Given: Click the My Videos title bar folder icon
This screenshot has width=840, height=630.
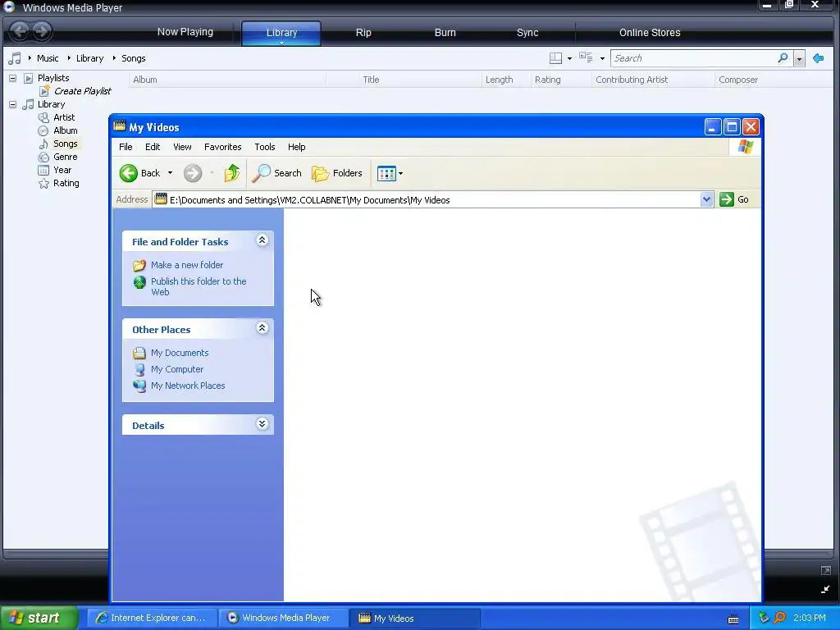Looking at the screenshot, I should (x=120, y=126).
